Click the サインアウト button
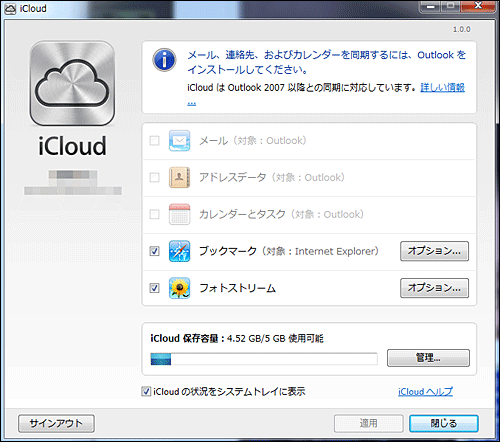Image resolution: width=500 pixels, height=442 pixels. [56, 424]
